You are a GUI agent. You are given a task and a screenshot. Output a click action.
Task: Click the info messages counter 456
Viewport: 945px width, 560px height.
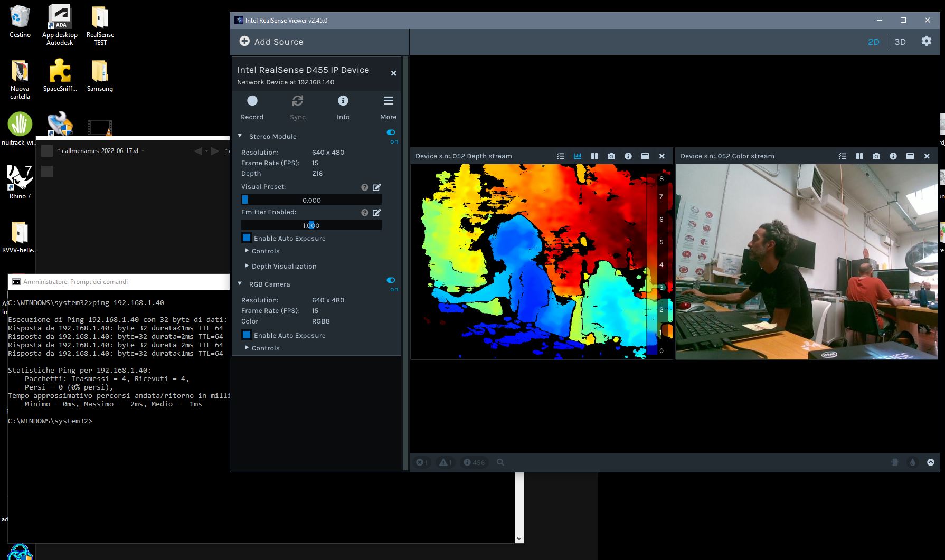click(474, 462)
